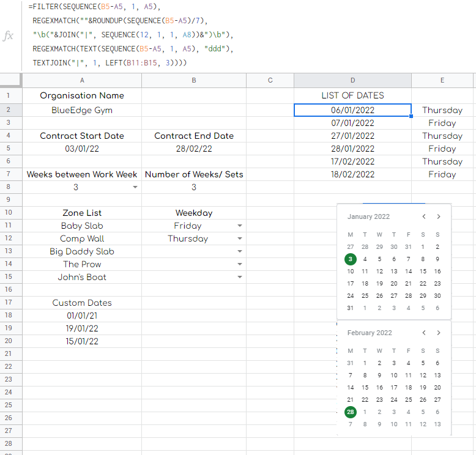The width and height of the screenshot is (476, 455).
Task: Pick day 15 in January 2022 calendar
Action: (423, 272)
